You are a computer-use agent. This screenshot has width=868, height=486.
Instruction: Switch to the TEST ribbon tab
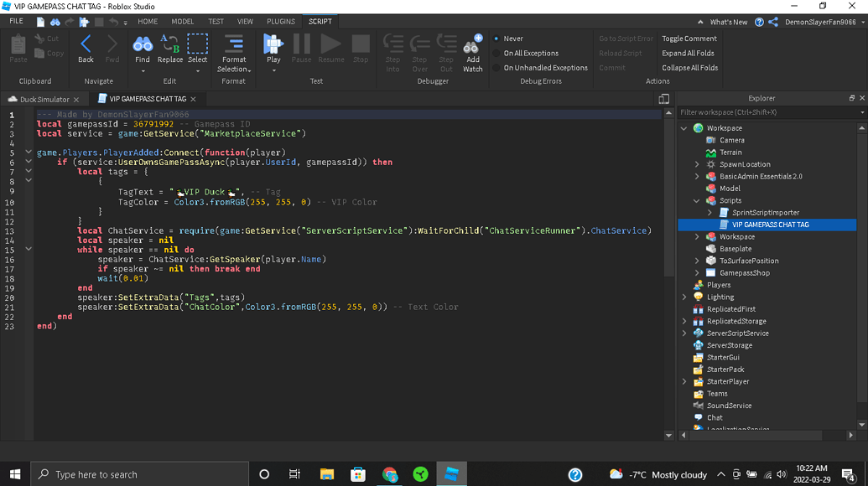click(x=216, y=22)
